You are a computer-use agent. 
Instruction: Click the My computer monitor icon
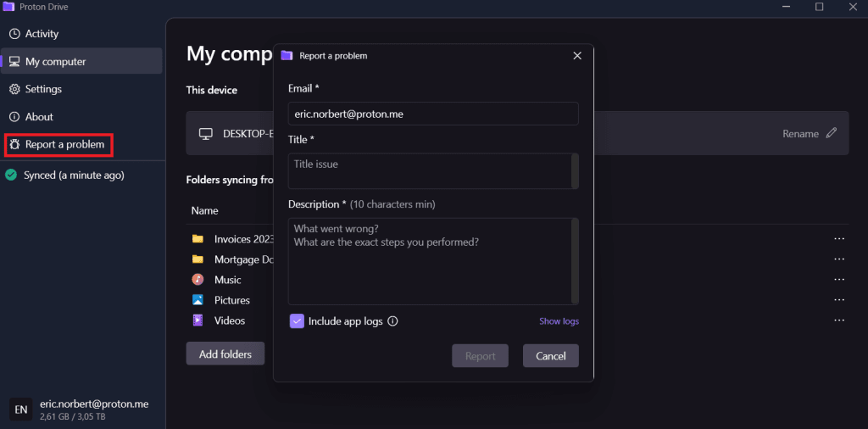click(15, 61)
